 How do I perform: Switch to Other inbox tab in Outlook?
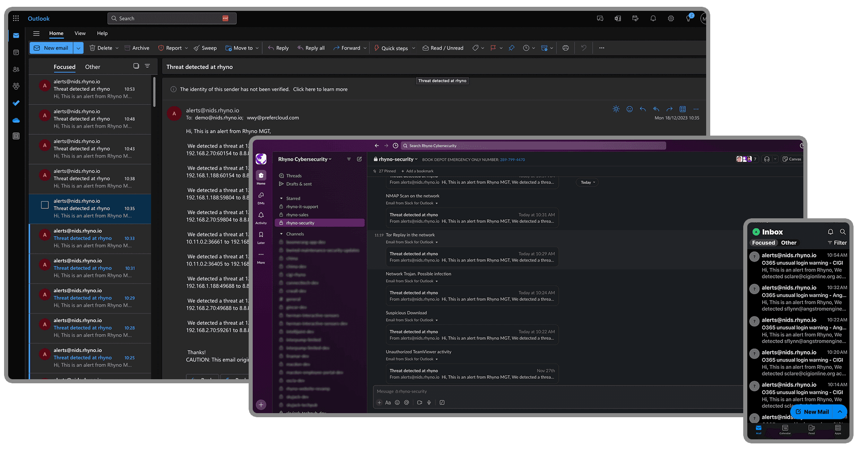pyautogui.click(x=93, y=67)
